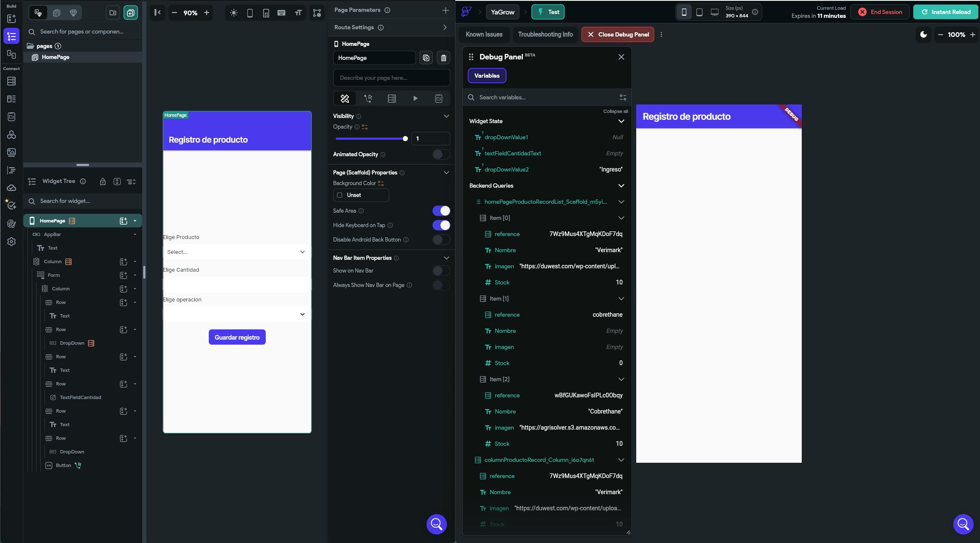Expand the Route Settings section

pyautogui.click(x=445, y=27)
